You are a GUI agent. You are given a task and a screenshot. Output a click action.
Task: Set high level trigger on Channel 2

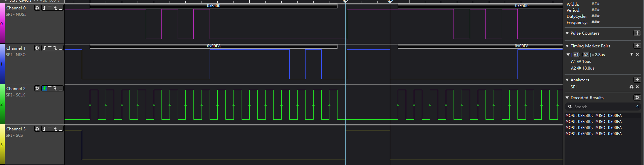pos(50,88)
